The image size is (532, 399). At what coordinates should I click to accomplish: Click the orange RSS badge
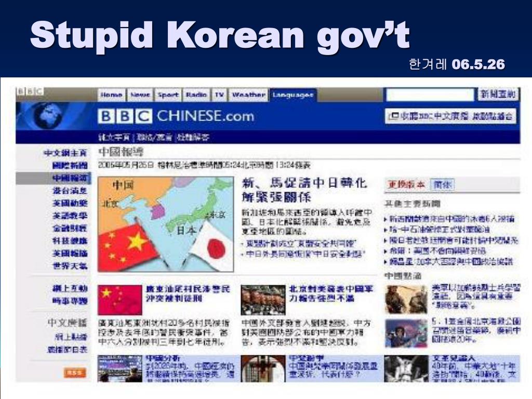tap(75, 373)
